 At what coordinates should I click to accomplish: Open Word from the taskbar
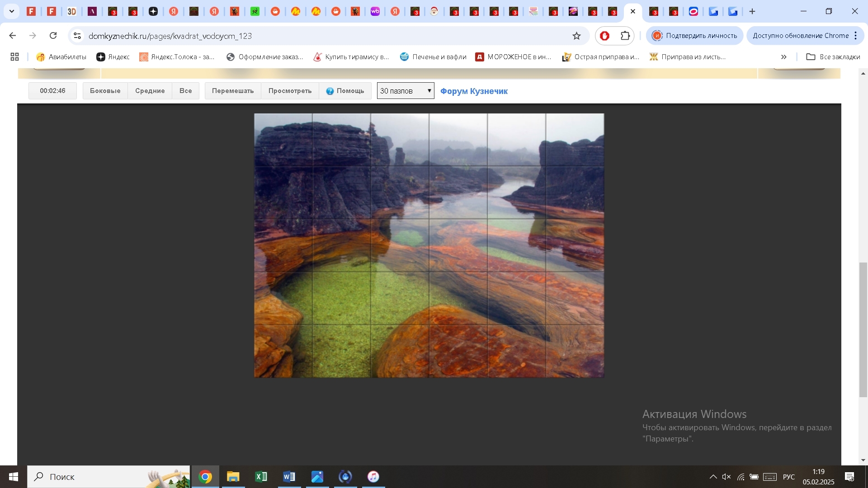tap(289, 477)
